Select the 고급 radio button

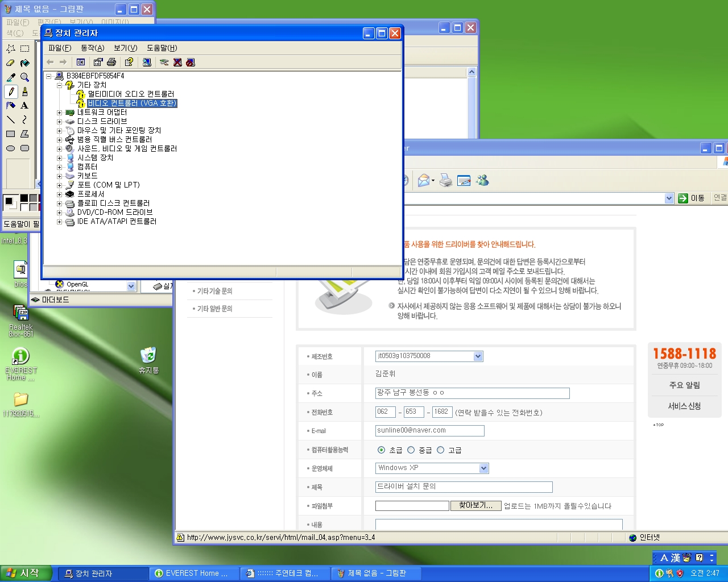point(440,450)
